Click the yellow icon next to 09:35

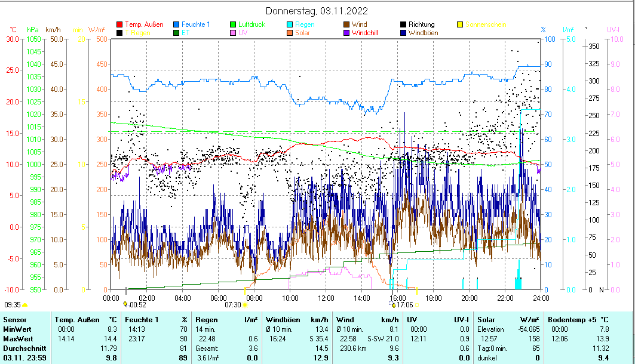coord(25,304)
